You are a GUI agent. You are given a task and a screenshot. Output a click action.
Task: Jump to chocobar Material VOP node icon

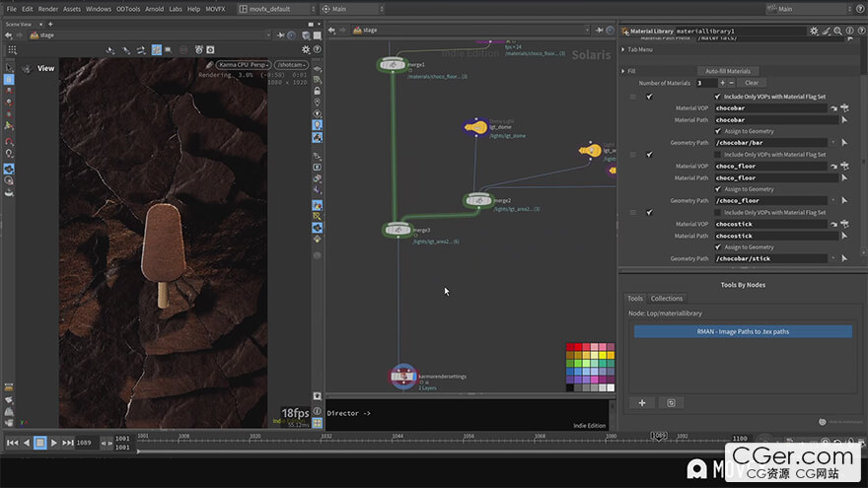click(x=833, y=108)
